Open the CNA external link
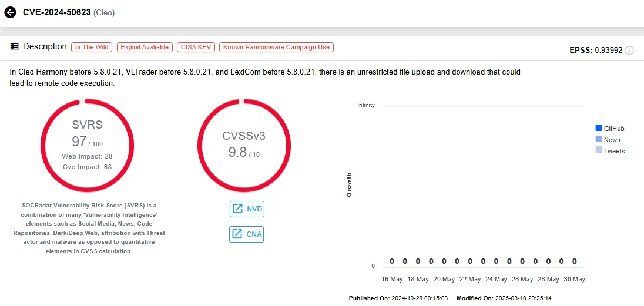 [246, 234]
